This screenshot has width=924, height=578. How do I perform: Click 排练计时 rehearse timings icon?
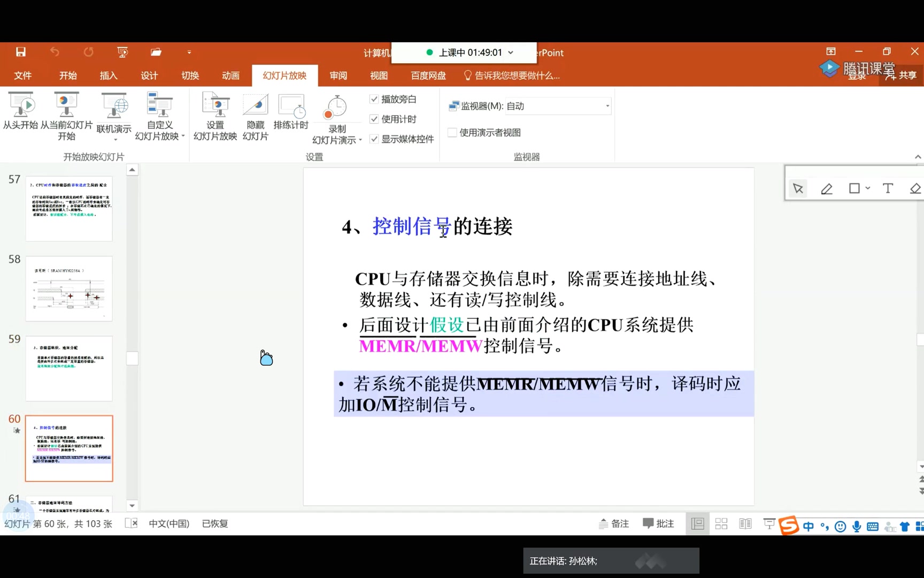tap(291, 111)
